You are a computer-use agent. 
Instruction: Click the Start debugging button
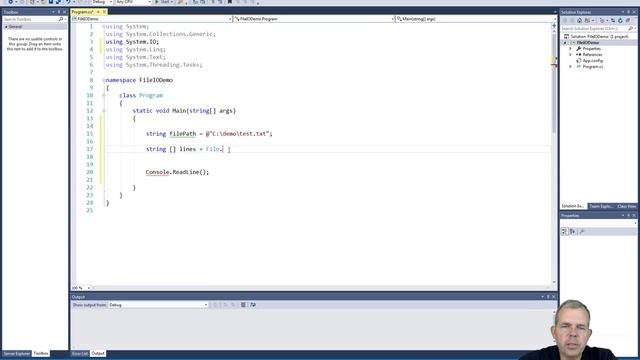[162, 2]
